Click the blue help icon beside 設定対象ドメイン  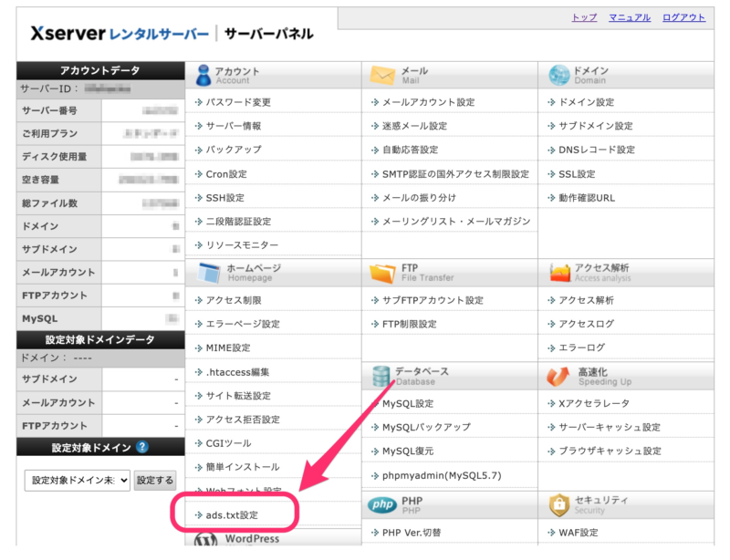tap(142, 447)
